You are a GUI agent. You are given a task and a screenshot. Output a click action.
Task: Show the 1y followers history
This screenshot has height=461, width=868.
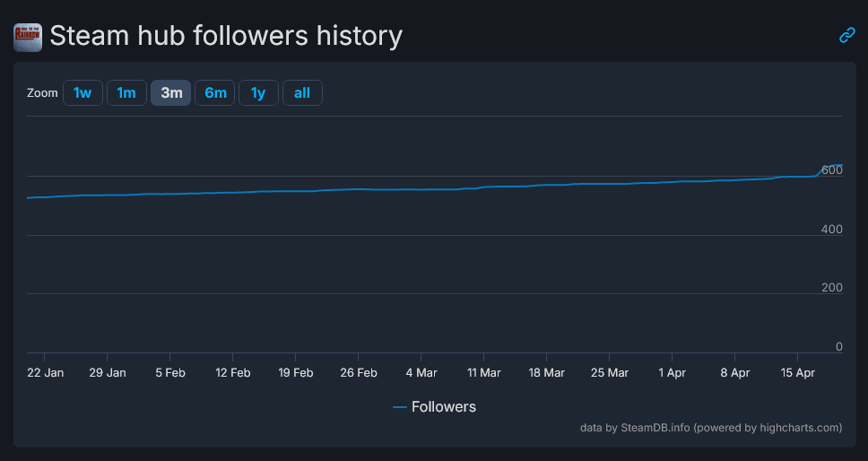tap(258, 92)
